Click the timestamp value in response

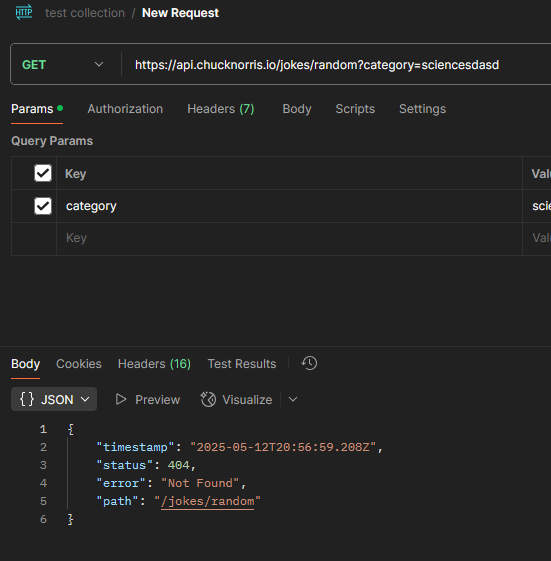[283, 447]
